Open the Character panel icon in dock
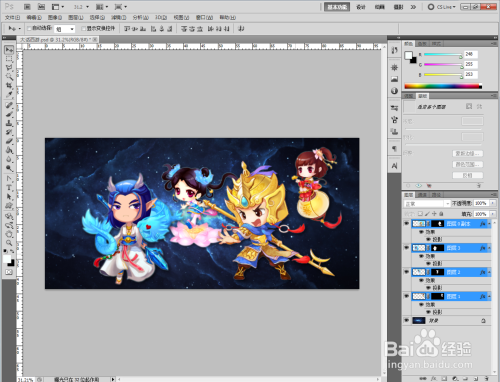The width and height of the screenshot is (500, 382). pos(394,166)
